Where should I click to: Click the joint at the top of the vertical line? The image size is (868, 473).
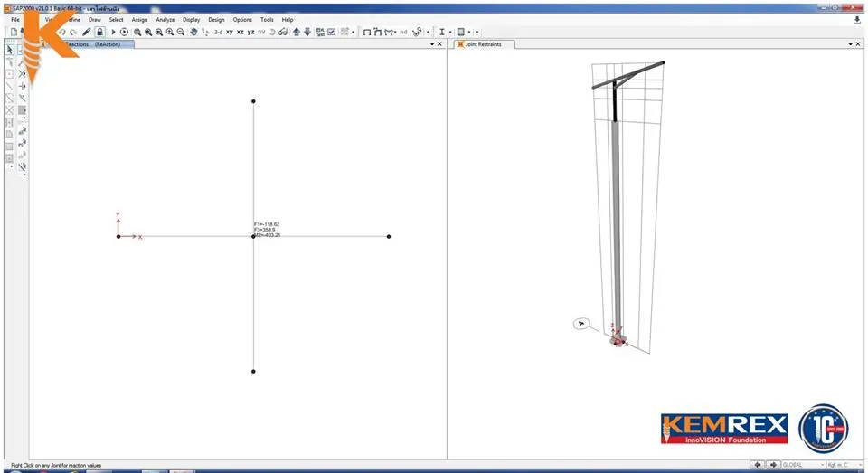click(x=253, y=101)
